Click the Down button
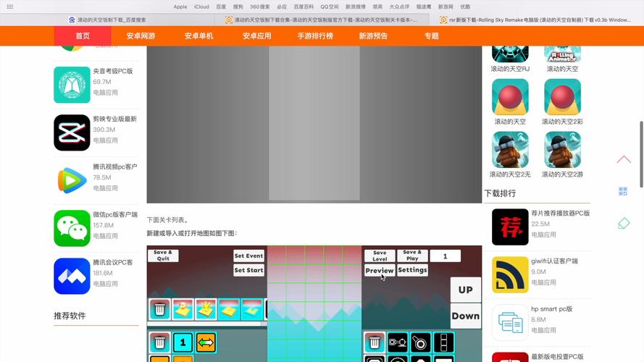The image size is (644, 362). point(465,316)
